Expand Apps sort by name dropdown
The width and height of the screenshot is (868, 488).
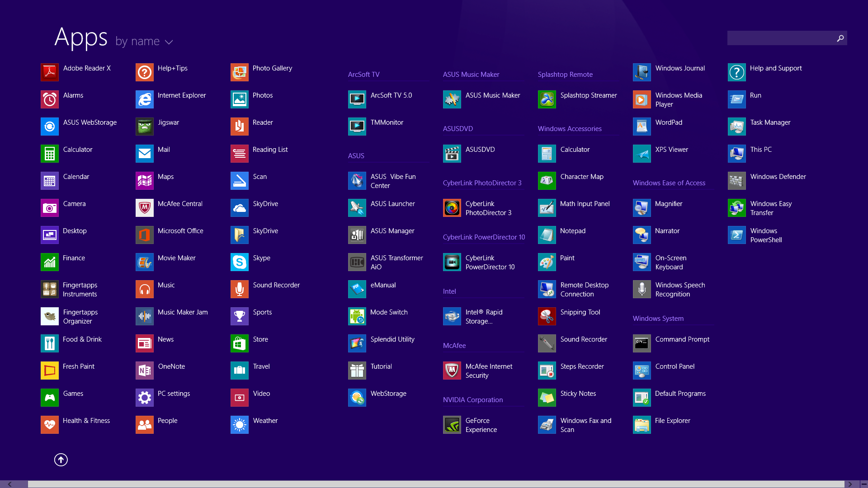pyautogui.click(x=143, y=42)
